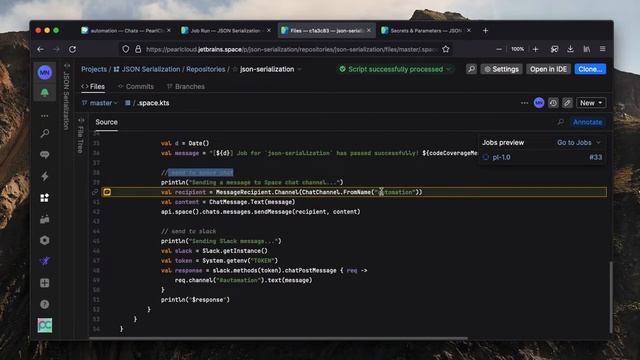Screen dimensions: 640x360
Task: Search in source with magnifier icon
Action: tap(561, 122)
